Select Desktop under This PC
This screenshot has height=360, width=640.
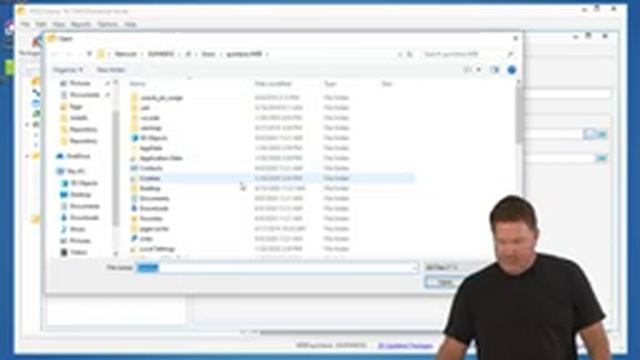(x=81, y=195)
